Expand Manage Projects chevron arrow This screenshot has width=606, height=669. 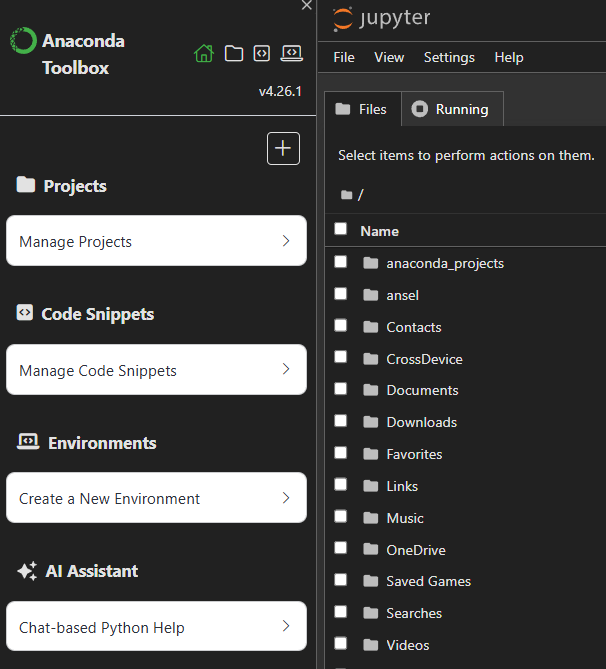coord(286,241)
